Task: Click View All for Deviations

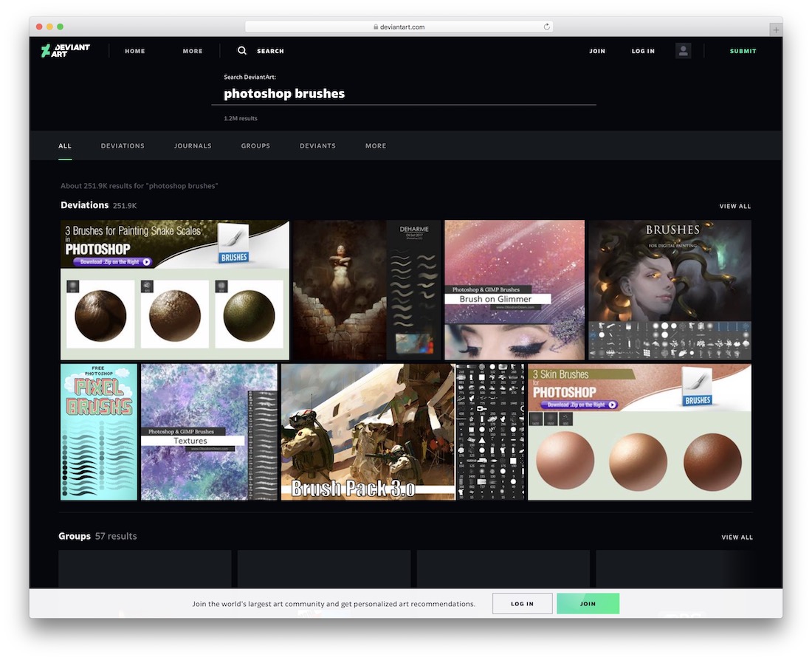Action: [x=734, y=206]
